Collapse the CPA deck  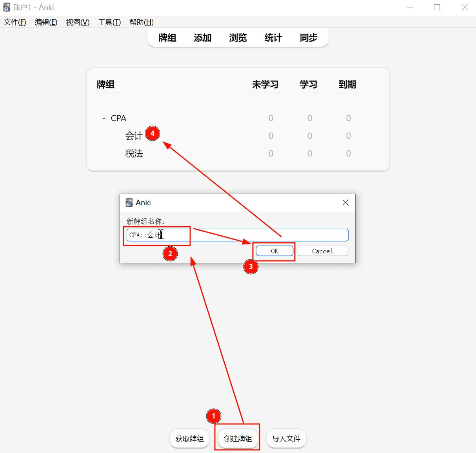(x=104, y=118)
